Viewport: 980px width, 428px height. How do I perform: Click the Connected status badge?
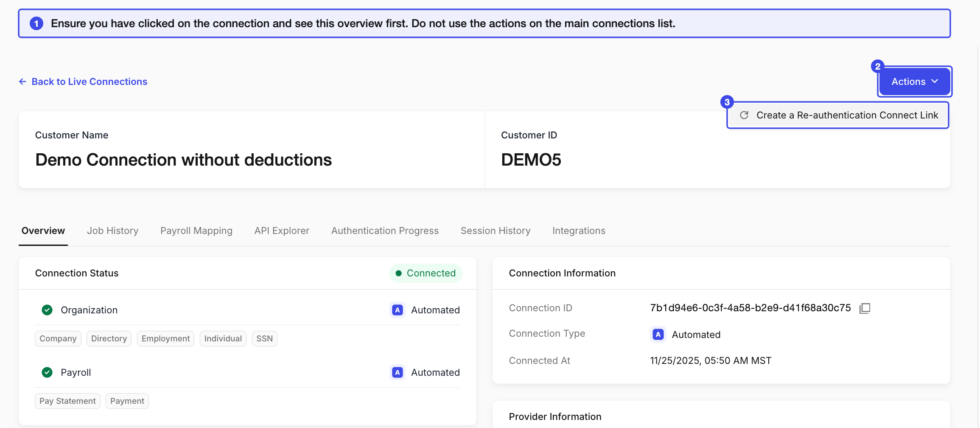tap(426, 273)
